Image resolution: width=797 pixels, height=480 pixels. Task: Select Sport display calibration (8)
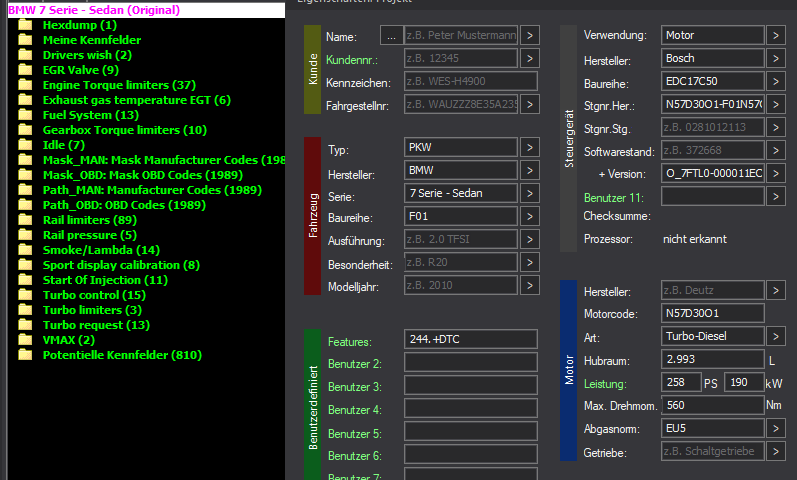coord(121,265)
